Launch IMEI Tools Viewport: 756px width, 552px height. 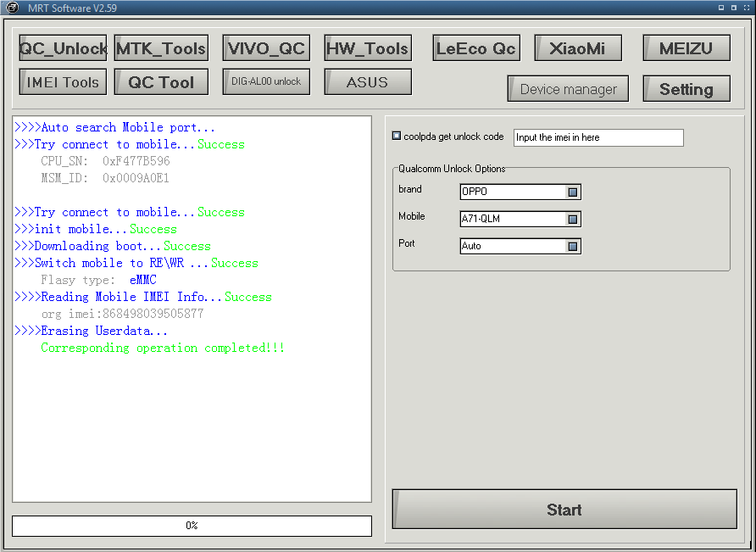click(x=63, y=81)
